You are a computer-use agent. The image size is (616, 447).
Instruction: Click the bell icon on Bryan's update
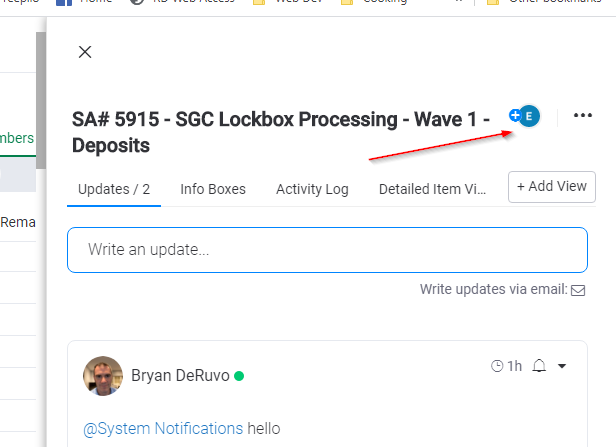pos(539,366)
